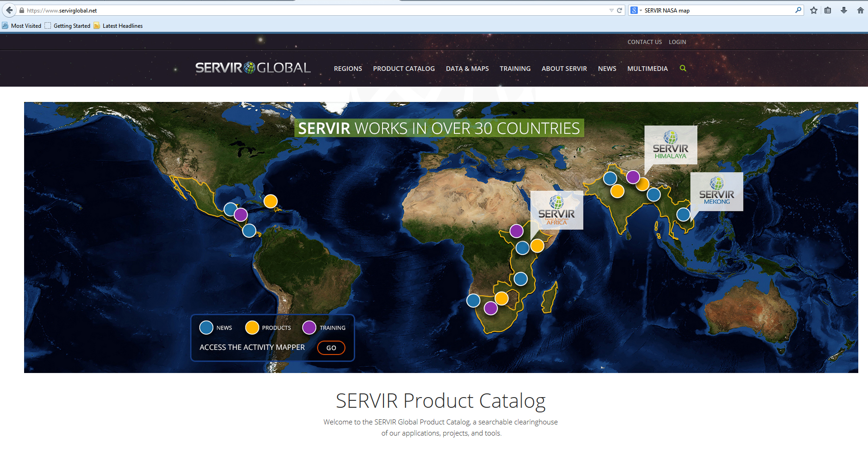Viewport: 868px width, 449px height.
Task: Click the SERVIR Africa region marker
Action: click(x=556, y=210)
